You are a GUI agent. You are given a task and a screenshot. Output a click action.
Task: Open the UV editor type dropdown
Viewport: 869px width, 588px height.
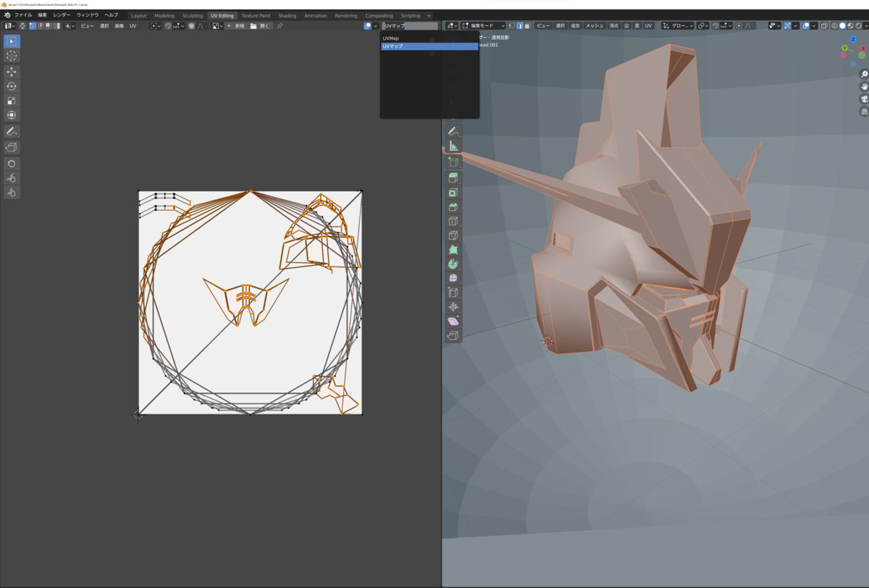9,26
